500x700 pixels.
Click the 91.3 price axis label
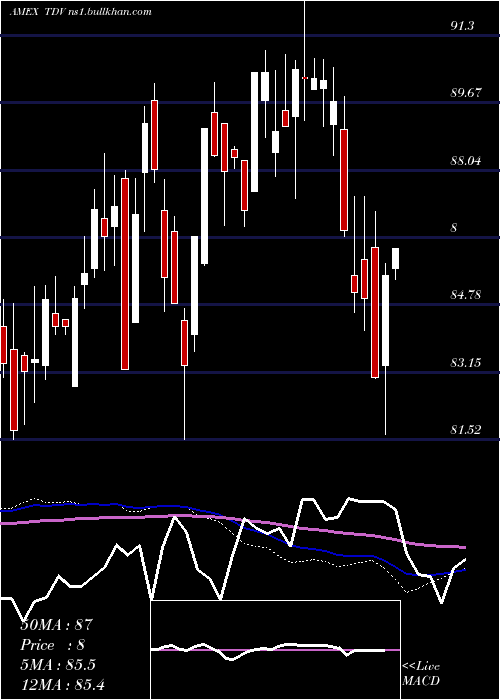coord(462,26)
